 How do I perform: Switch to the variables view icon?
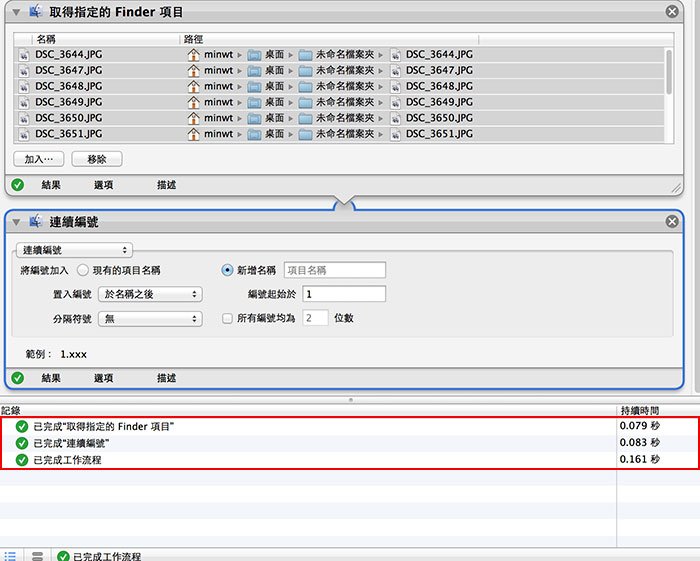pos(38,556)
